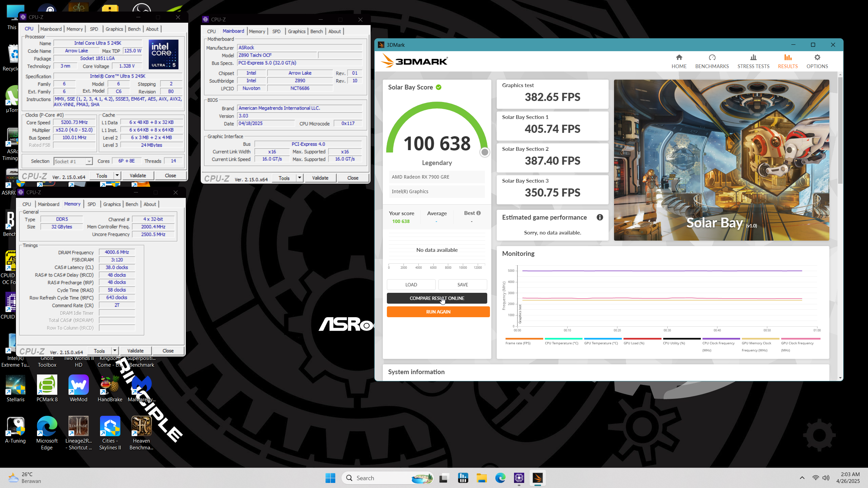Switch to Bench tab in top-left CPU-Z window

pyautogui.click(x=134, y=29)
